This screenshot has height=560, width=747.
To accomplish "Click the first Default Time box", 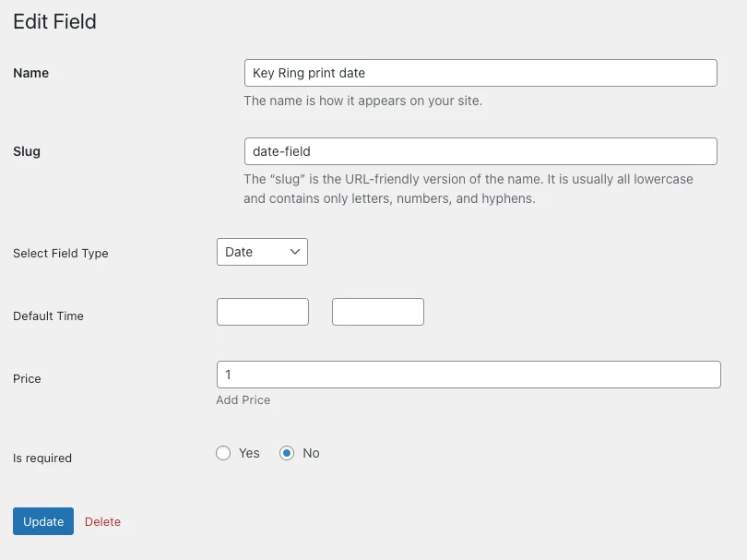I will click(x=263, y=312).
